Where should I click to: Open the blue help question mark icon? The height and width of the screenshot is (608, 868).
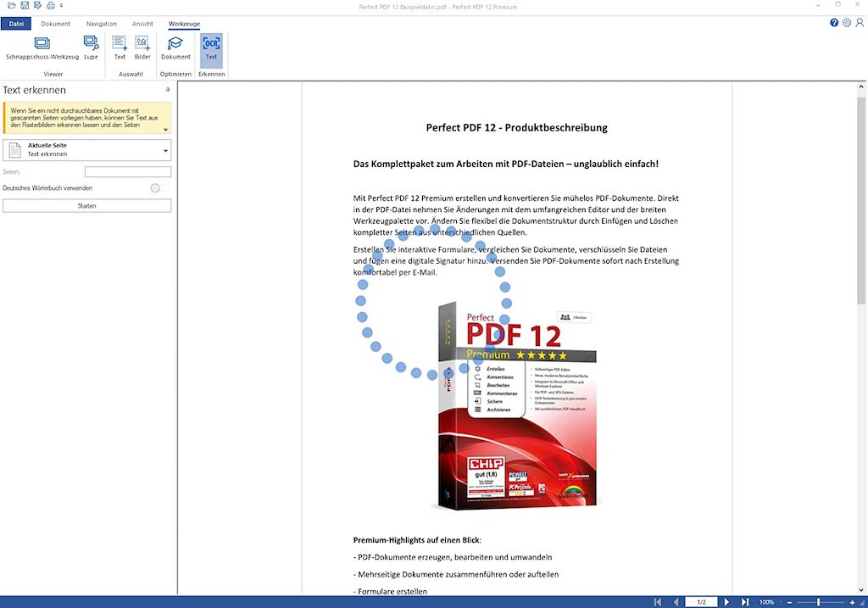coord(834,23)
